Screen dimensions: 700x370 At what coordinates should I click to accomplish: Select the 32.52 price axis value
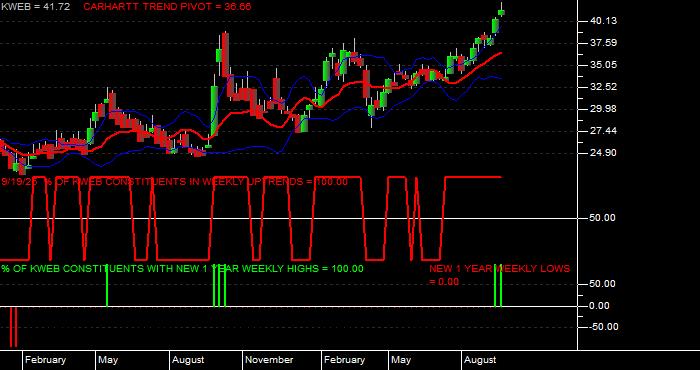(x=604, y=87)
